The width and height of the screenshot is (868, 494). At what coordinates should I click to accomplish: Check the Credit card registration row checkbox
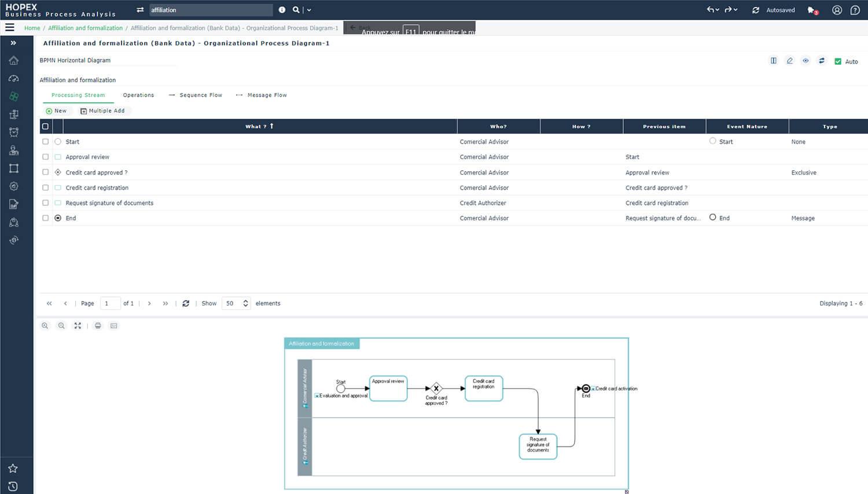[45, 187]
